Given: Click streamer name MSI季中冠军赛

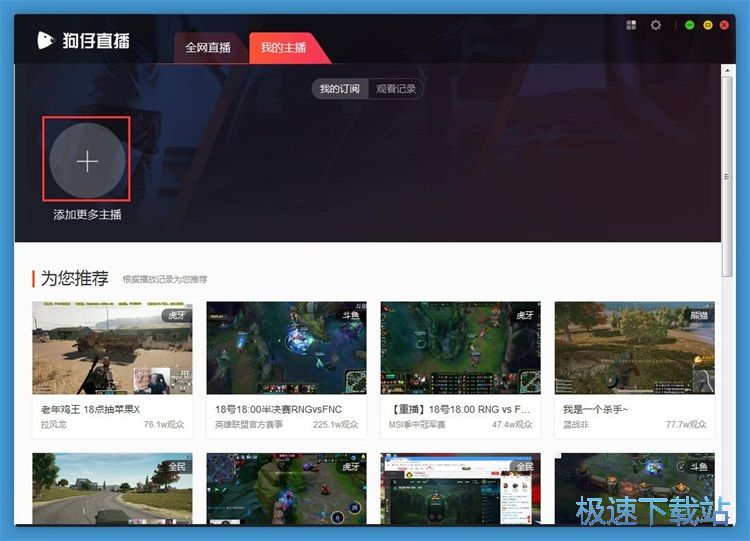Looking at the screenshot, I should 417,424.
